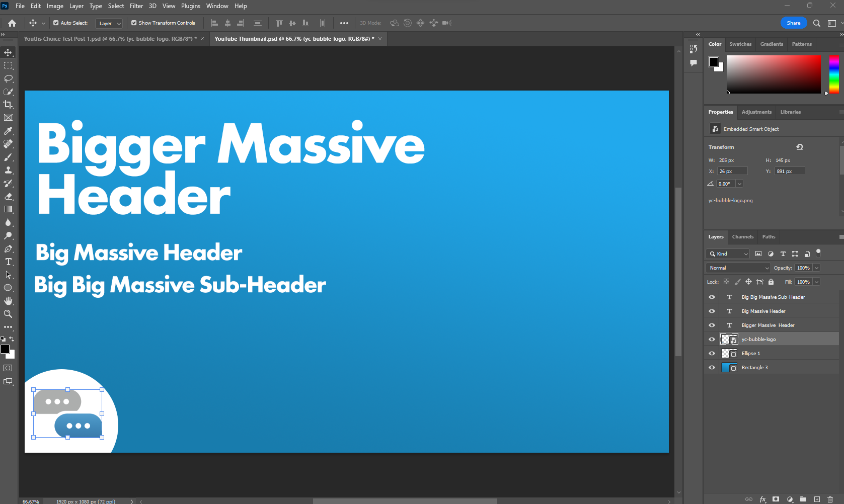The height and width of the screenshot is (504, 844).
Task: Disable Show Transform Controls checkbox
Action: 134,23
